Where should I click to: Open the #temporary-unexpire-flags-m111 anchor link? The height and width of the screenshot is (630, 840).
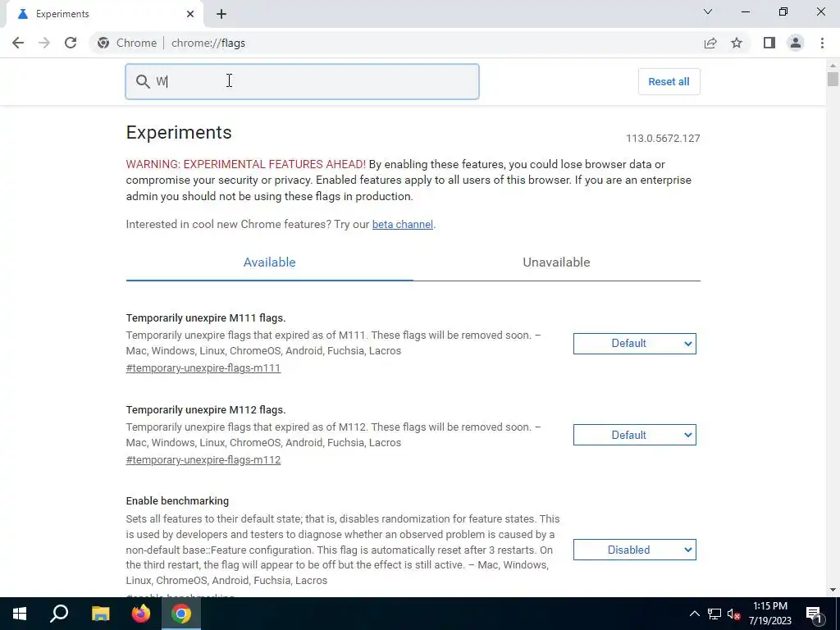203,368
